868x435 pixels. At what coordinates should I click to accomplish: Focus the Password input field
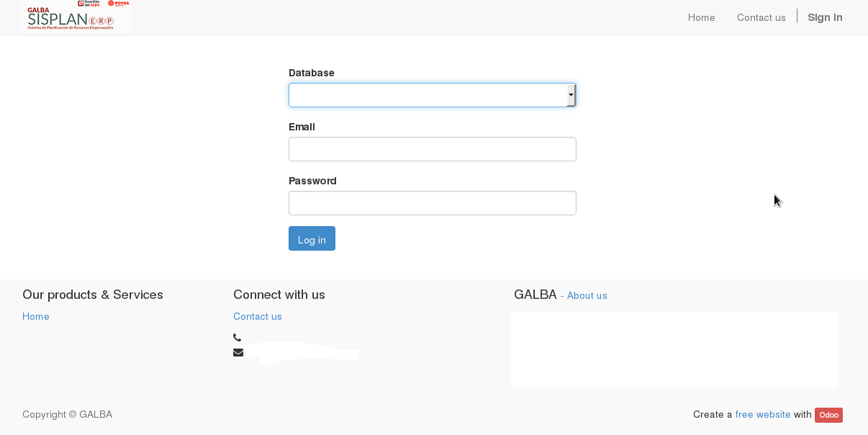(432, 203)
